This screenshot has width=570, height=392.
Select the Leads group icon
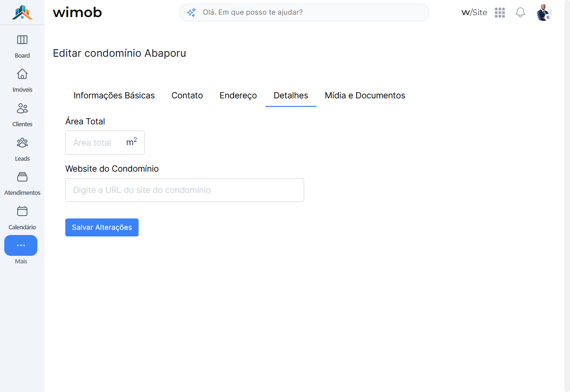click(22, 142)
